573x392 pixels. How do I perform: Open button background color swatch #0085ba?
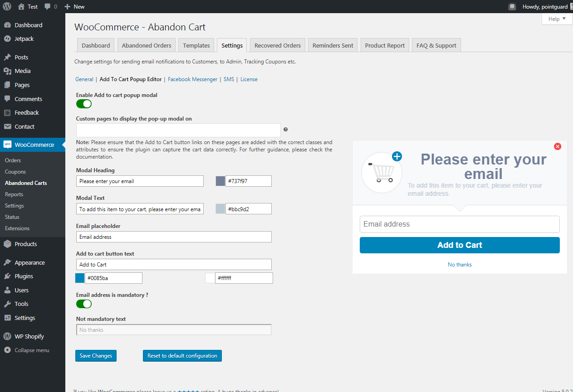(x=80, y=278)
